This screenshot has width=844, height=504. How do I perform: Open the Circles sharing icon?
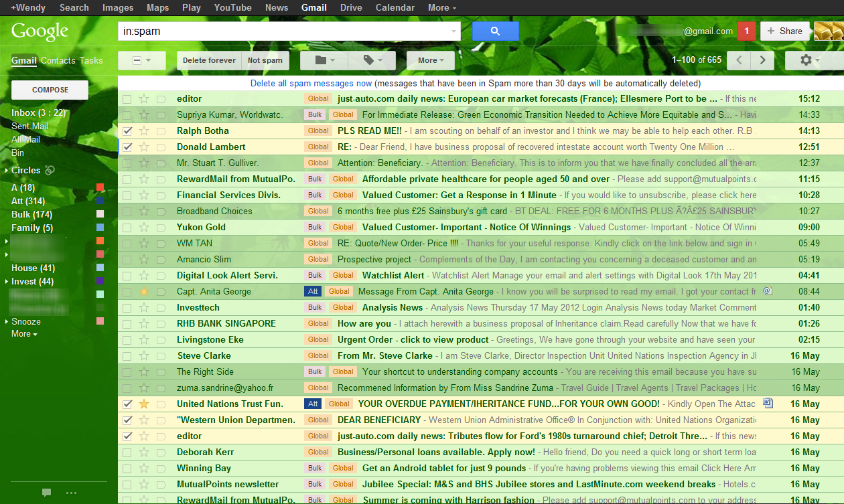click(50, 170)
